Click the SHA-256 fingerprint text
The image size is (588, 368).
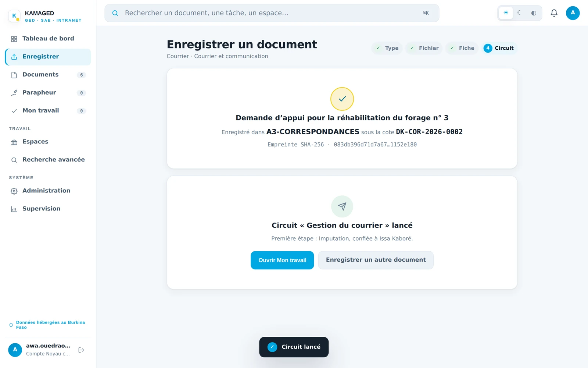(x=342, y=145)
